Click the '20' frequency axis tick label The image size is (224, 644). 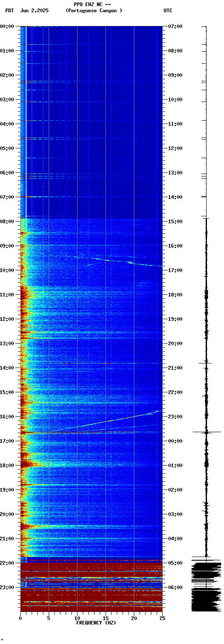(x=134, y=618)
